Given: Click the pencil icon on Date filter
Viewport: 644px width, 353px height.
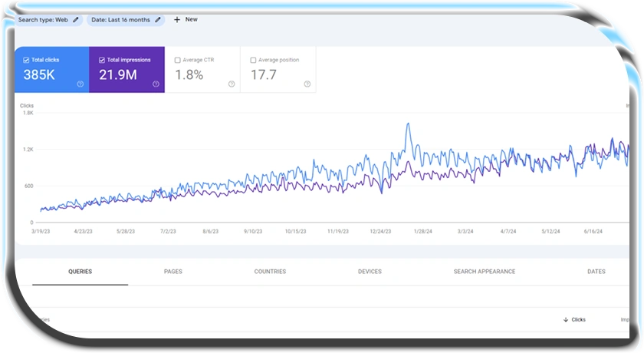Looking at the screenshot, I should 158,20.
